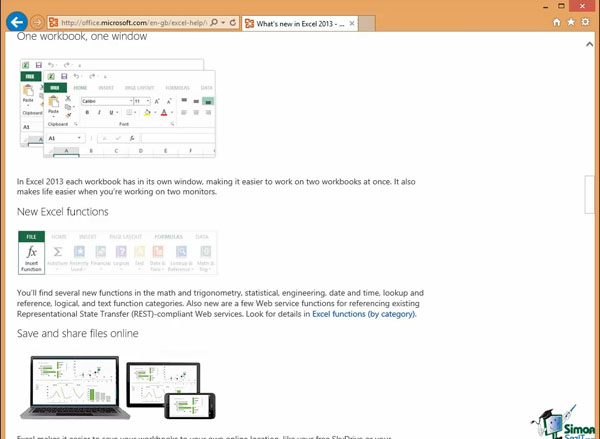Click the scrollbar up arrow

pos(590,44)
